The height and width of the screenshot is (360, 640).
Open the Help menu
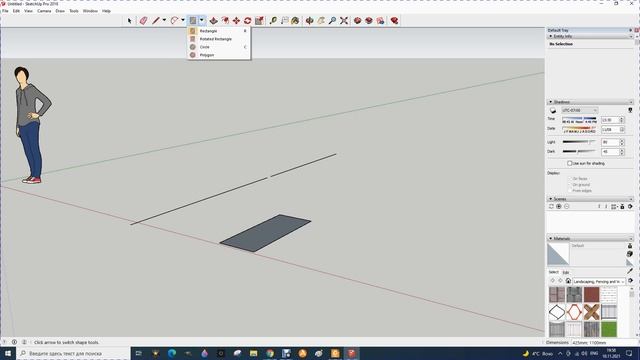coord(106,11)
